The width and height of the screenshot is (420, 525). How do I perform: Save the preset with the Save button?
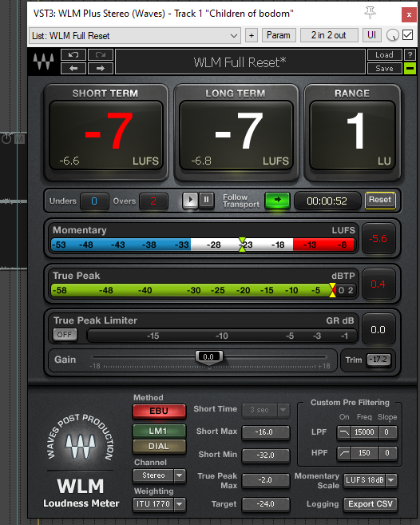tap(384, 68)
